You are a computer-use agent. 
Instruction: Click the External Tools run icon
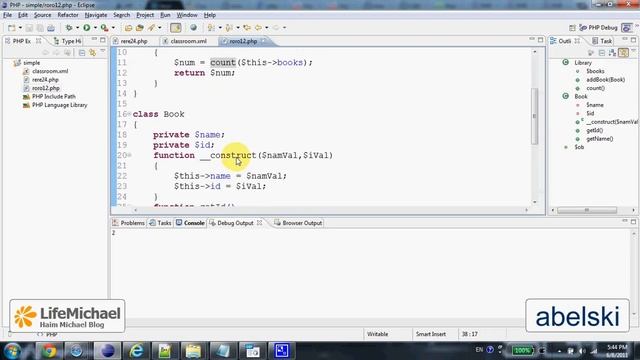tap(104, 28)
